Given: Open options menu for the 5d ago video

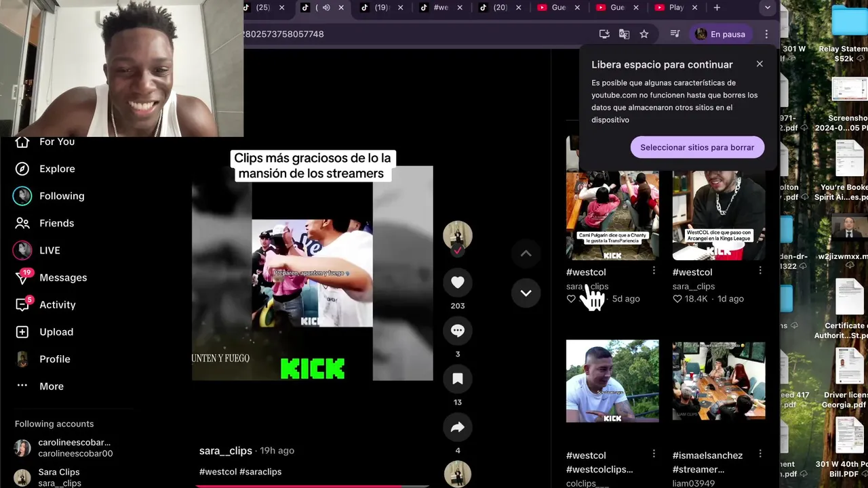Looking at the screenshot, I should click(654, 270).
